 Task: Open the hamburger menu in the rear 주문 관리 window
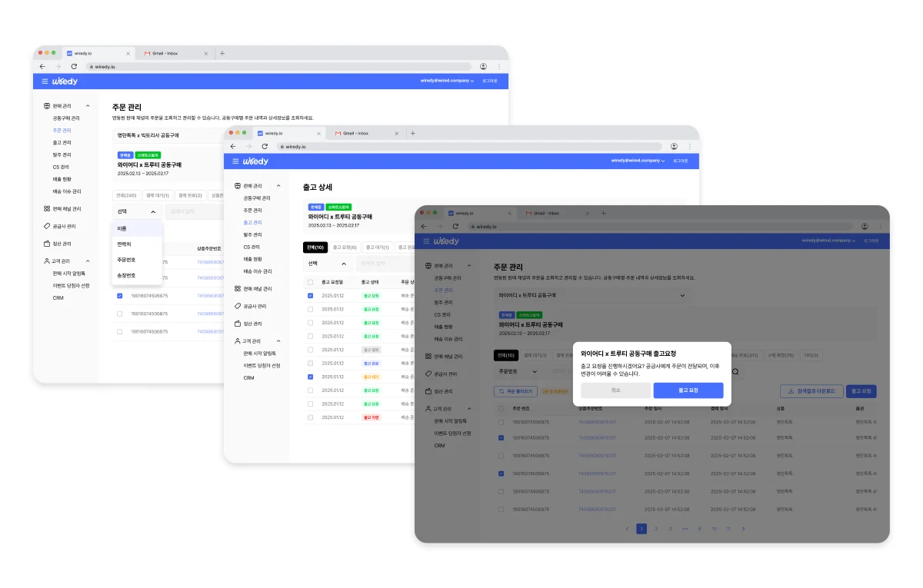45,81
